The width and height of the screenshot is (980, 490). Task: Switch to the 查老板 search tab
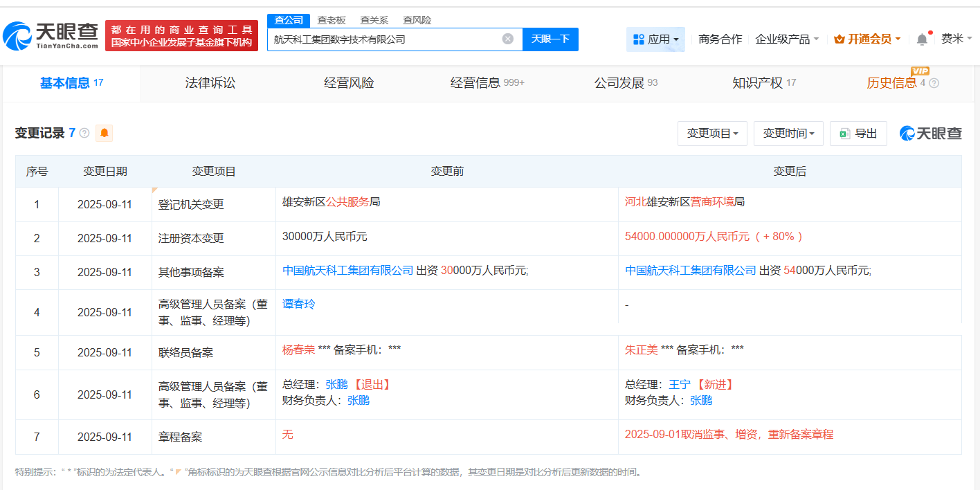click(332, 20)
